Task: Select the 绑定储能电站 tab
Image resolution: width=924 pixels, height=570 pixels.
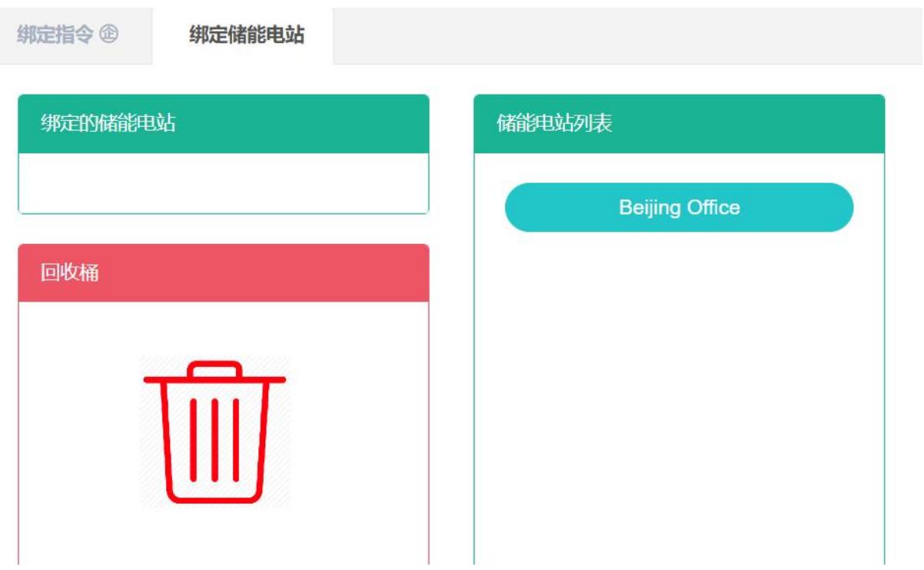Action: [247, 35]
